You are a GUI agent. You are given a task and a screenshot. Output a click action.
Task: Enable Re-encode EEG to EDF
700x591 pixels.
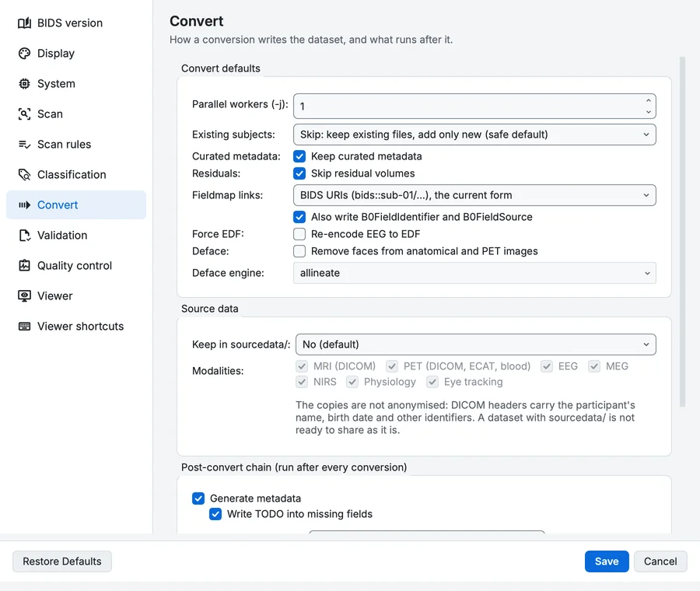[x=299, y=234]
